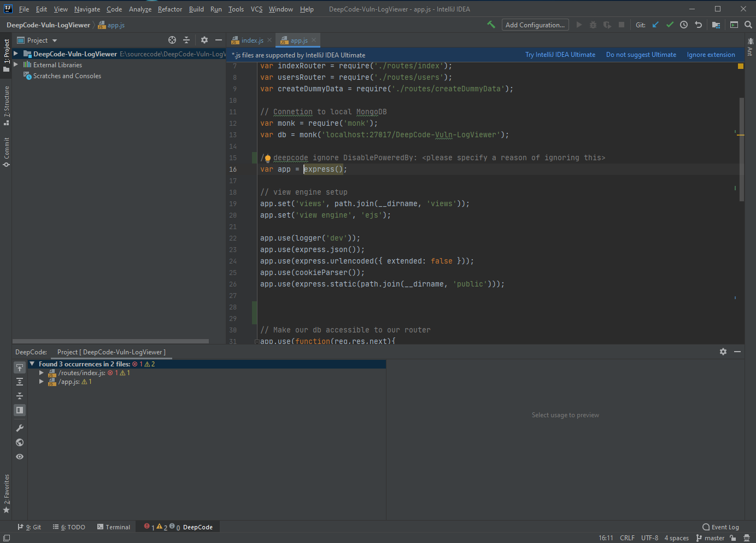Image resolution: width=756 pixels, height=543 pixels.
Task: Expand /app.js results node
Action: (41, 382)
